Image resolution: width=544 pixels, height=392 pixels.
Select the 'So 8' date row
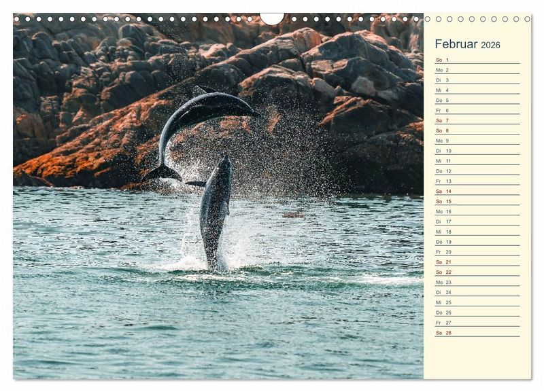[477, 130]
